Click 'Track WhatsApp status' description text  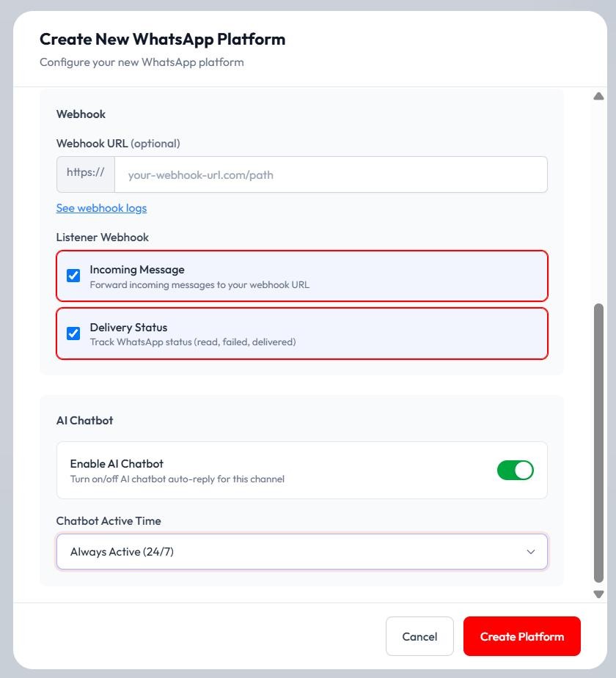pos(193,342)
